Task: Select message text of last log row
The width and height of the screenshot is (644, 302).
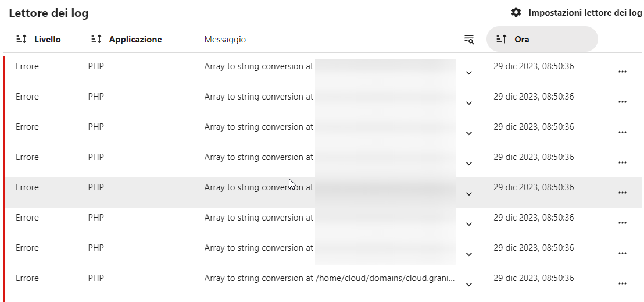Action: pos(330,278)
